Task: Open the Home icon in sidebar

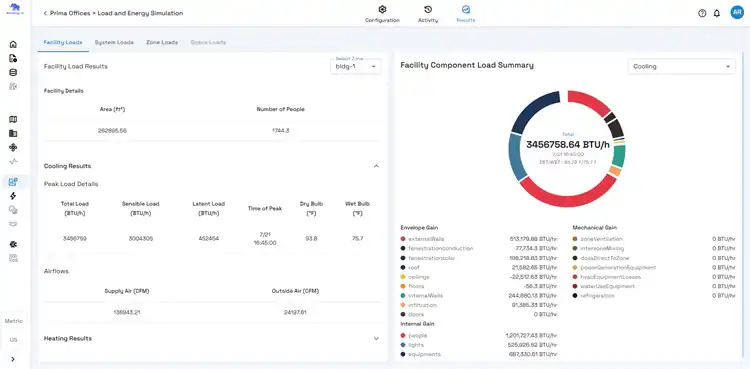Action: (13, 45)
